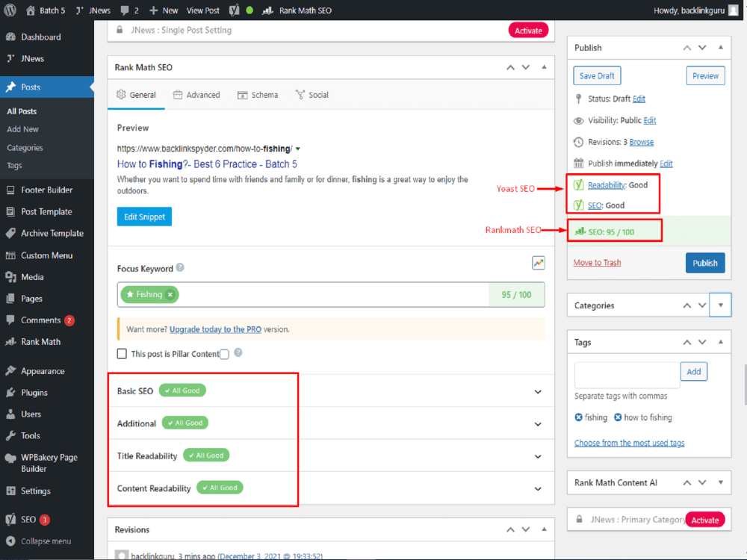Screen dimensions: 747x560
Task: Click Collapse menu at sidebar bottom
Action: 47,541
